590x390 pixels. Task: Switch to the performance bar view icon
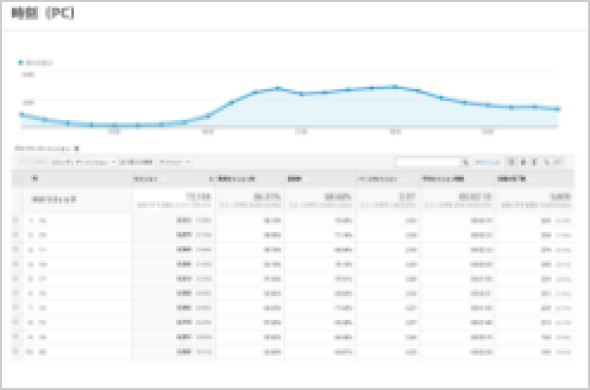click(535, 162)
